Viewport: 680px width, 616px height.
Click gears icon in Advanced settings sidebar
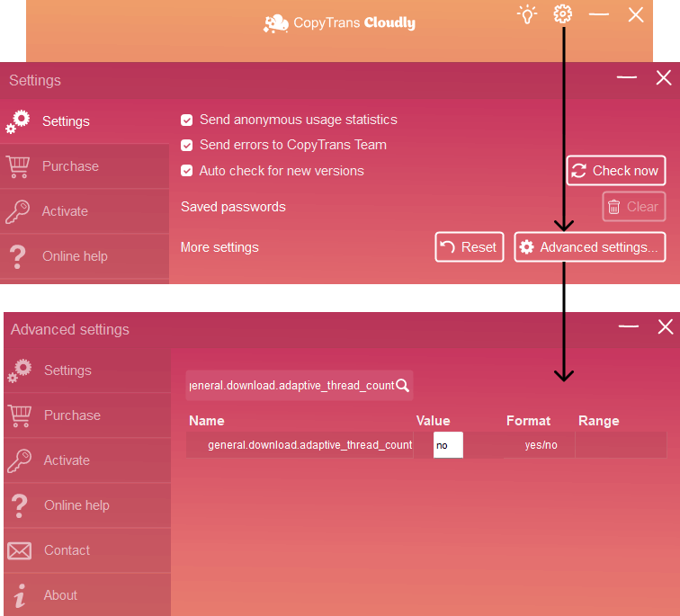[x=20, y=370]
